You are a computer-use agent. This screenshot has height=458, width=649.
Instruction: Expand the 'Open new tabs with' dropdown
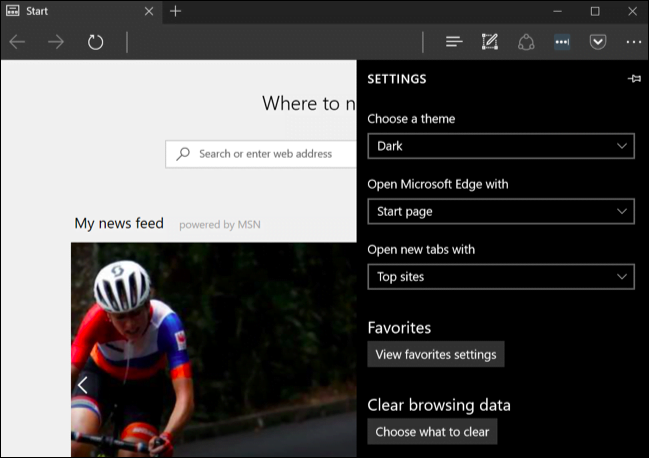500,276
